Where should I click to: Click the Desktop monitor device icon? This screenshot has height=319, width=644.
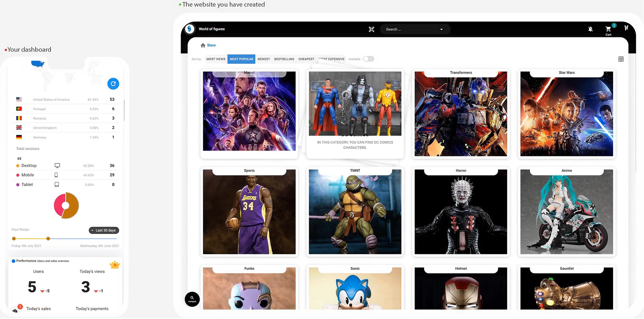pyautogui.click(x=57, y=166)
